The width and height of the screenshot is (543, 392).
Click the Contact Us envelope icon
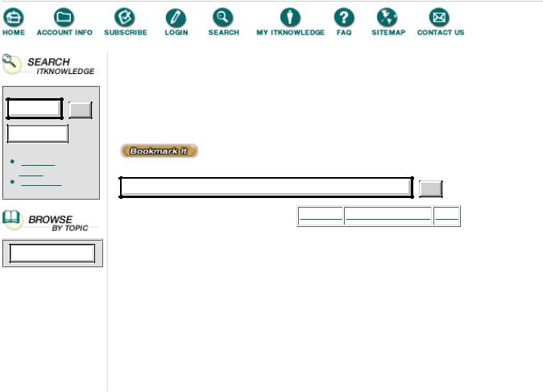[439, 17]
